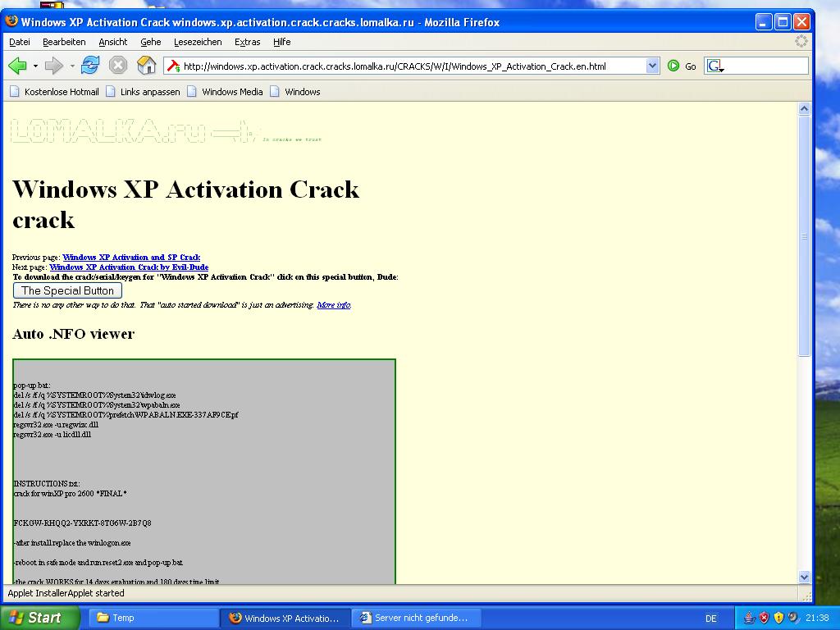Click the page scrollbar up arrow

click(x=804, y=109)
